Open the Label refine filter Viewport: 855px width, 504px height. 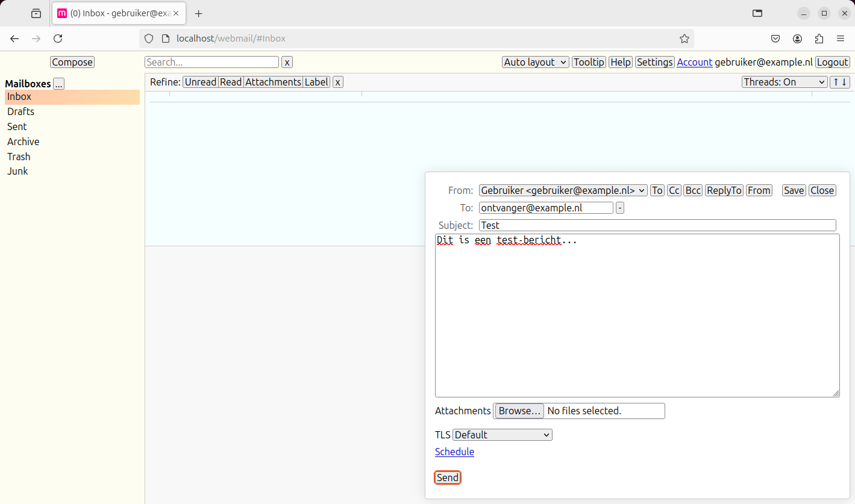tap(316, 82)
